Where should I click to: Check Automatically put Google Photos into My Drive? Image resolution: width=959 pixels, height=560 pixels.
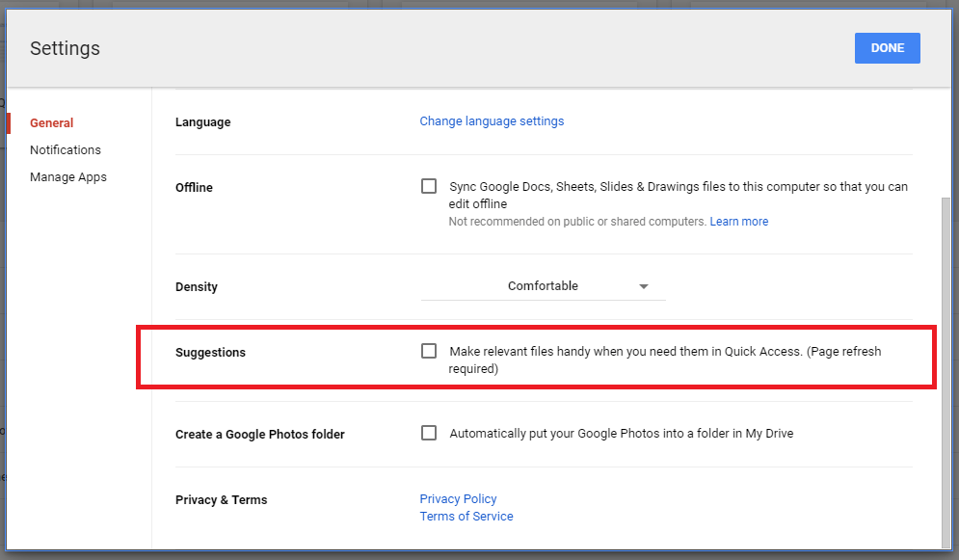pos(429,433)
